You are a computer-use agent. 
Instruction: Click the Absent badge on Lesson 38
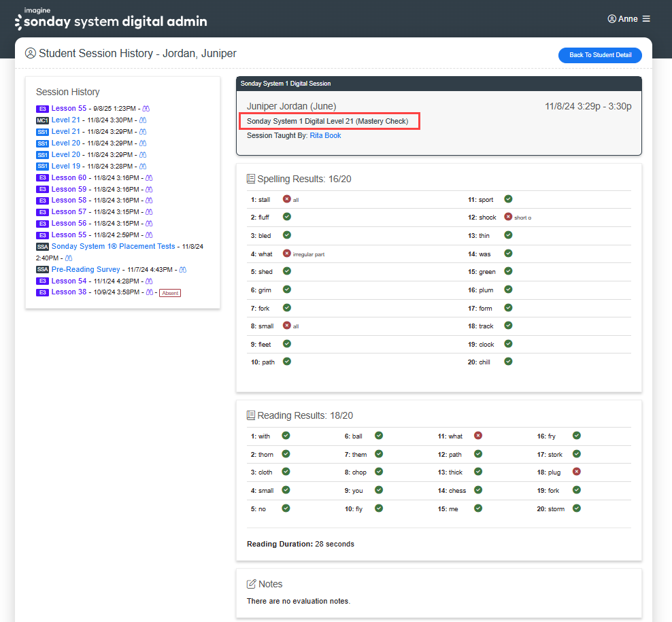point(169,293)
